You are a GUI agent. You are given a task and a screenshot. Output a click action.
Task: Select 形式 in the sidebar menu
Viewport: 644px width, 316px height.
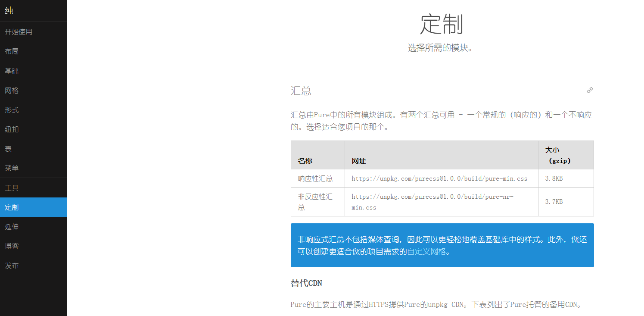33,110
